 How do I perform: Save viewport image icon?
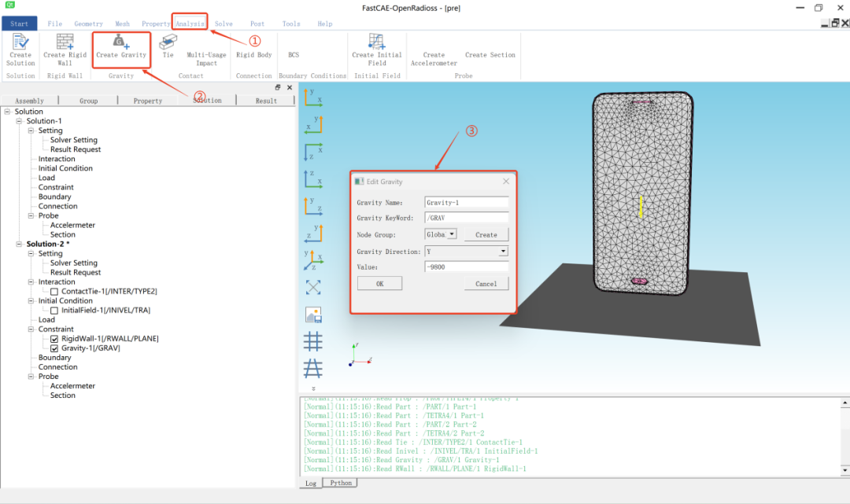[x=312, y=315]
